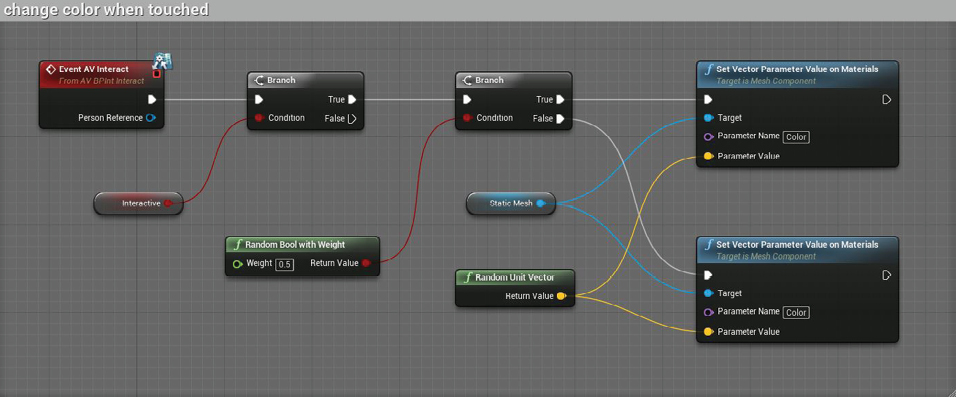Click the upper Set Vector node's Parameter Name pin

pyautogui.click(x=708, y=137)
